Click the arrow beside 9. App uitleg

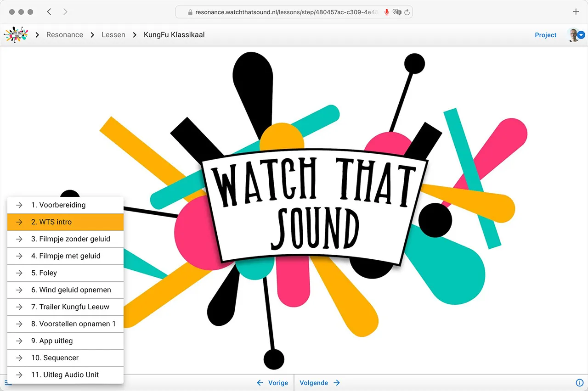(x=19, y=341)
